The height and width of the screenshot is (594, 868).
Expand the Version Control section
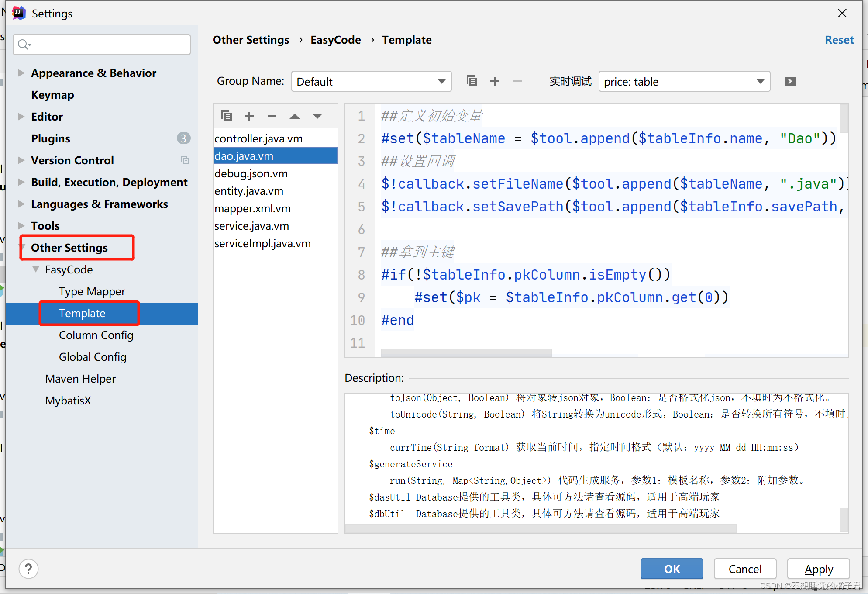coord(21,160)
